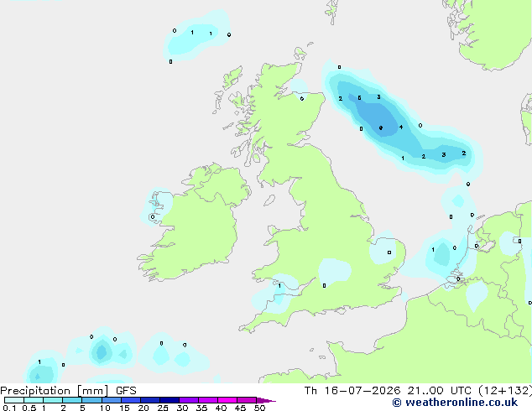
Task: Select the 1–2 mm legend swatch
Action: 53,400
